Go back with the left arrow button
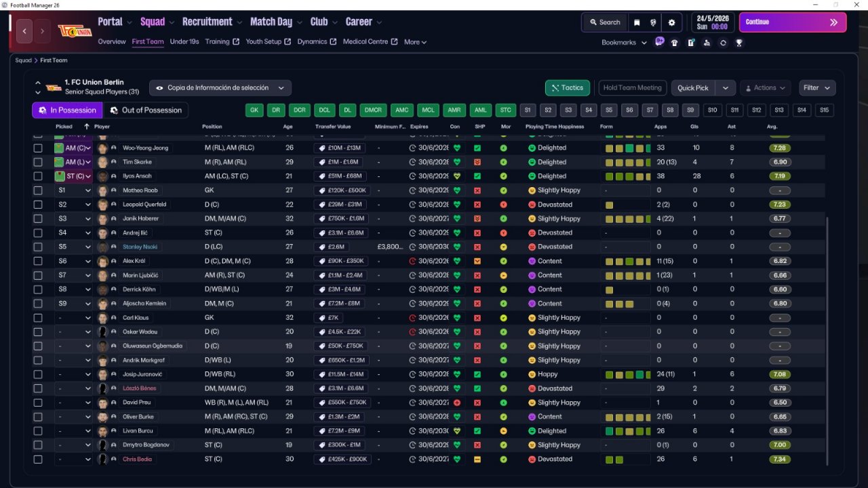 (x=24, y=31)
